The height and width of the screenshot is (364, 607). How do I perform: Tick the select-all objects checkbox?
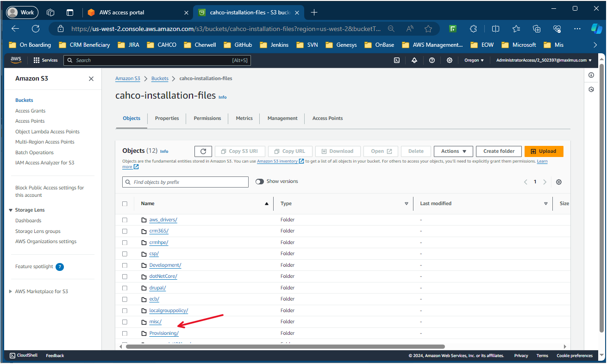pyautogui.click(x=125, y=204)
